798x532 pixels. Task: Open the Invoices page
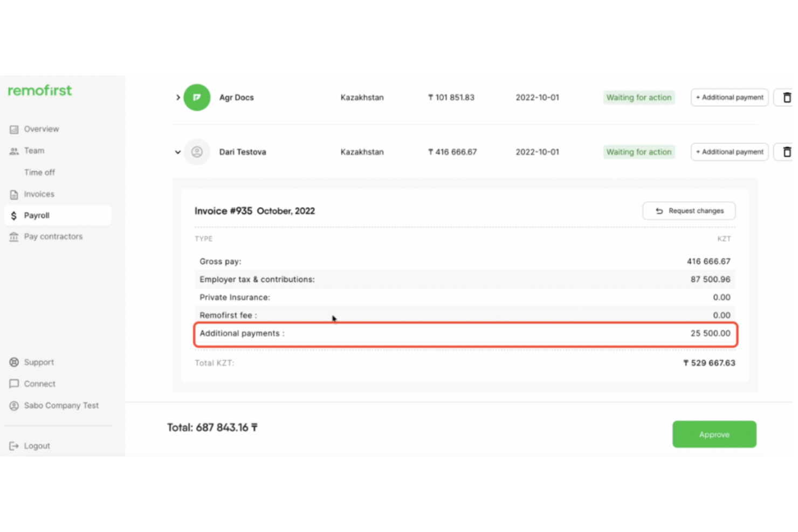(39, 194)
